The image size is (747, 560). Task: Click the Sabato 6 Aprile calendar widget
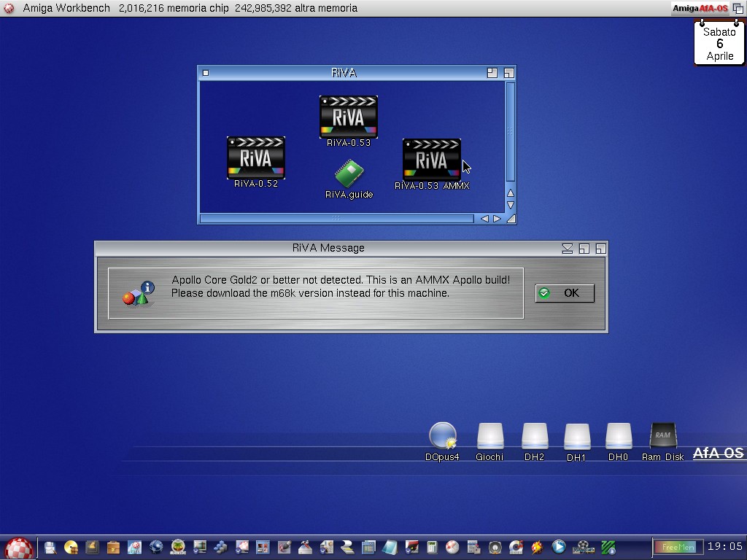719,44
